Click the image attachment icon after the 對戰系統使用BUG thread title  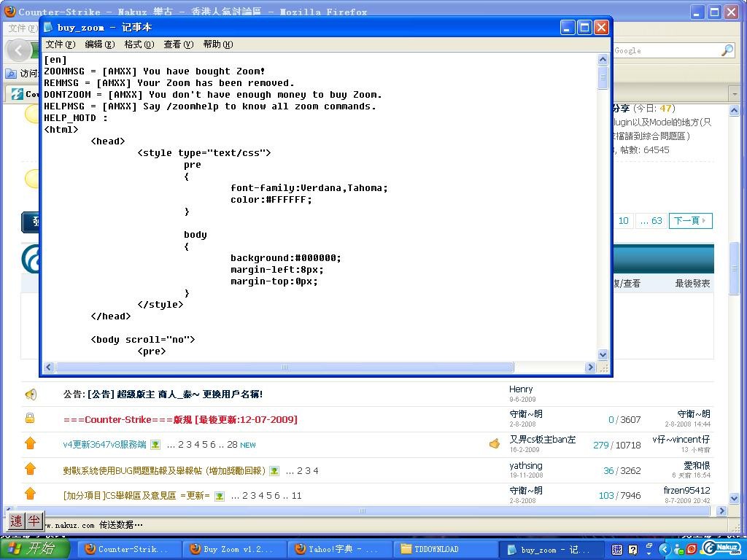tap(274, 471)
